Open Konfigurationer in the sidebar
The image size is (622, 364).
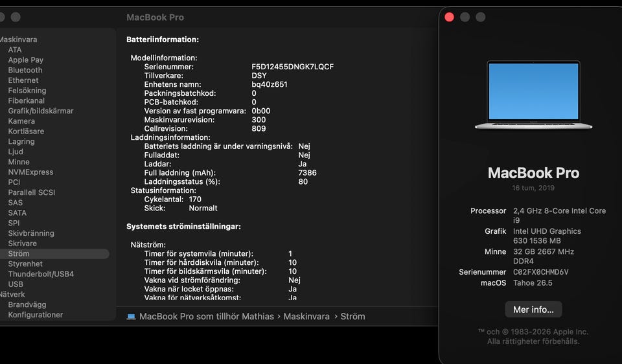click(35, 315)
